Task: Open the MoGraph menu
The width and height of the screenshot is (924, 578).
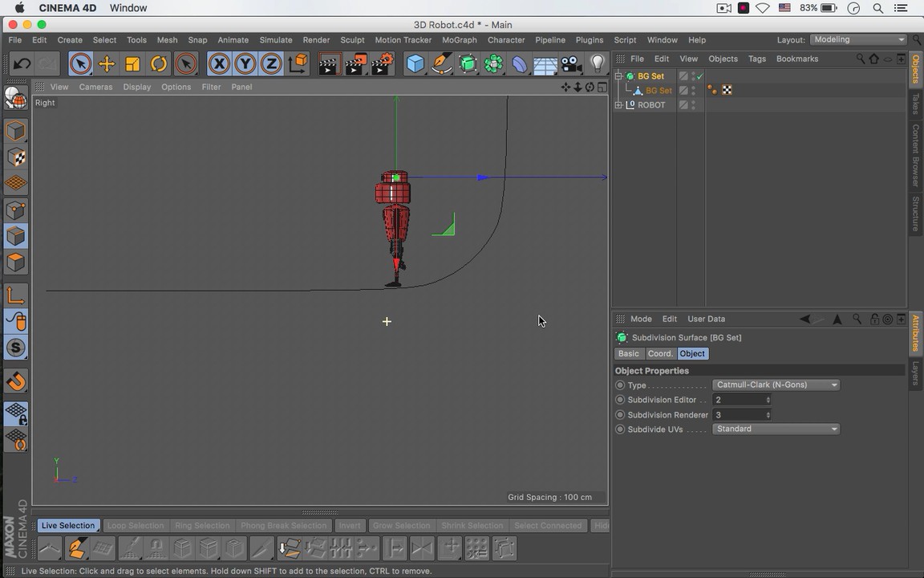Action: click(x=459, y=40)
